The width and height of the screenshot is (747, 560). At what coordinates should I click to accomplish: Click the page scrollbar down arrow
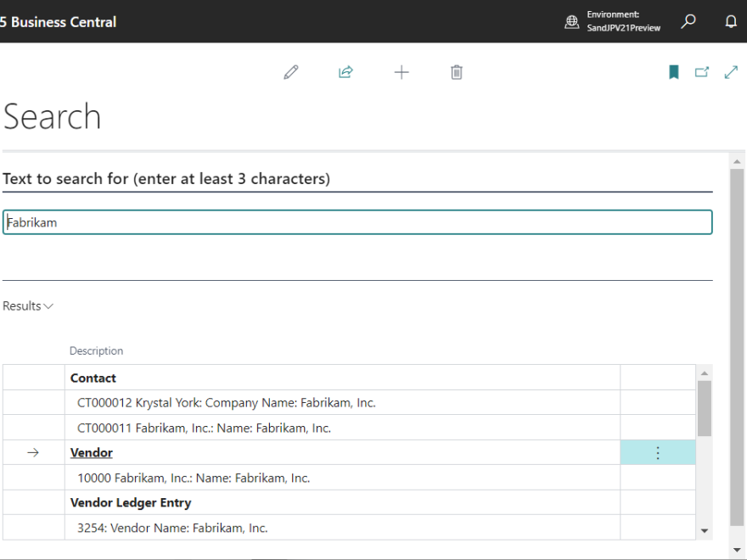pos(737,550)
